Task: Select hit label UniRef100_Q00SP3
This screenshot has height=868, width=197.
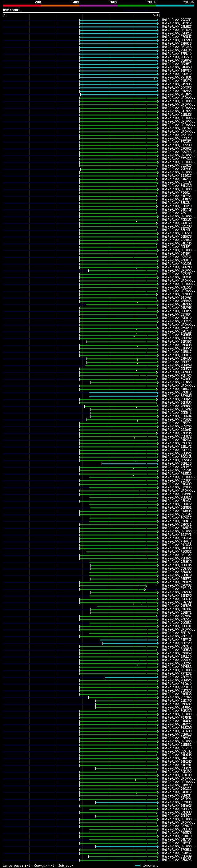Action: tap(177, 88)
